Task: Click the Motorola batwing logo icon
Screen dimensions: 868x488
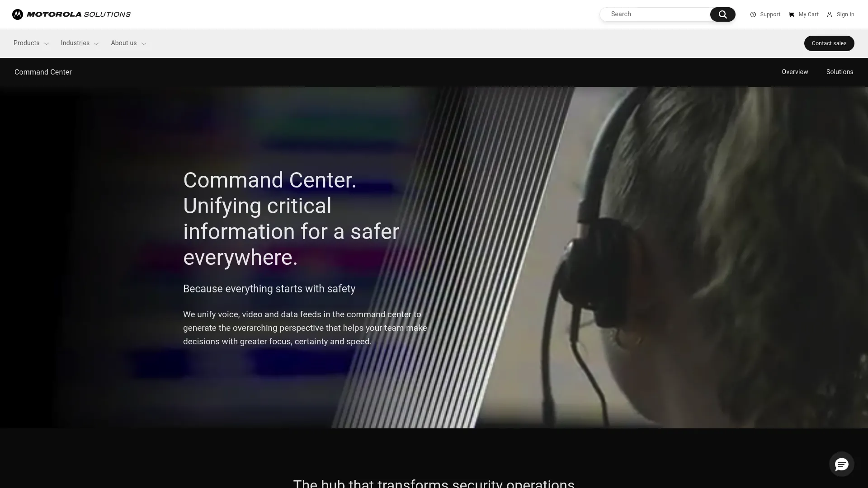Action: [x=18, y=14]
